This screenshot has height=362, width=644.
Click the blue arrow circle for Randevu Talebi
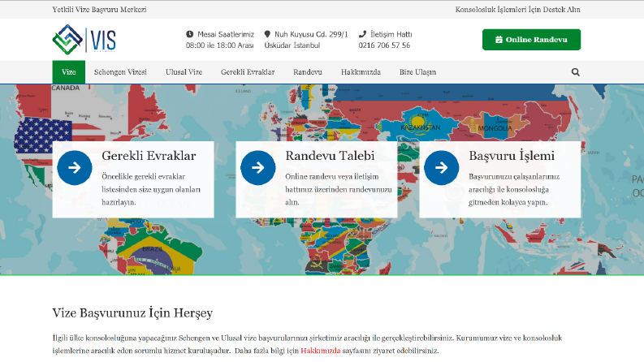point(258,167)
